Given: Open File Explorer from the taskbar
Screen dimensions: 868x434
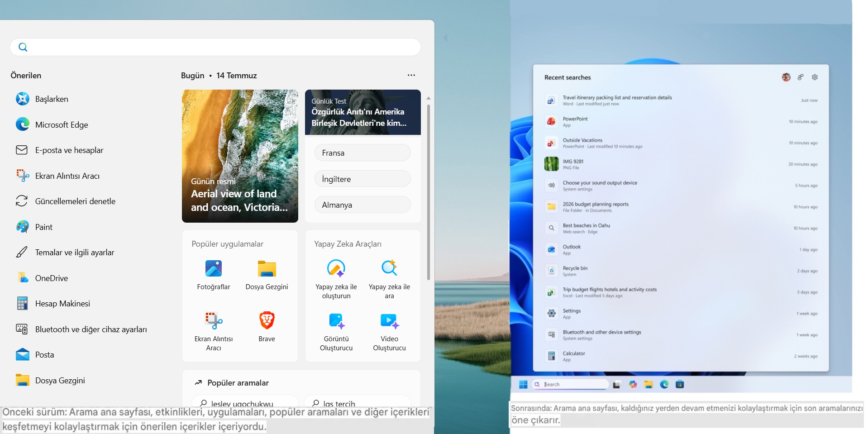Looking at the screenshot, I should [649, 384].
